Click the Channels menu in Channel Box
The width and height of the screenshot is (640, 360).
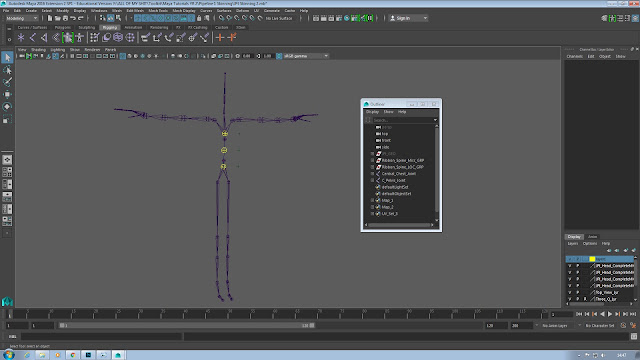point(574,56)
